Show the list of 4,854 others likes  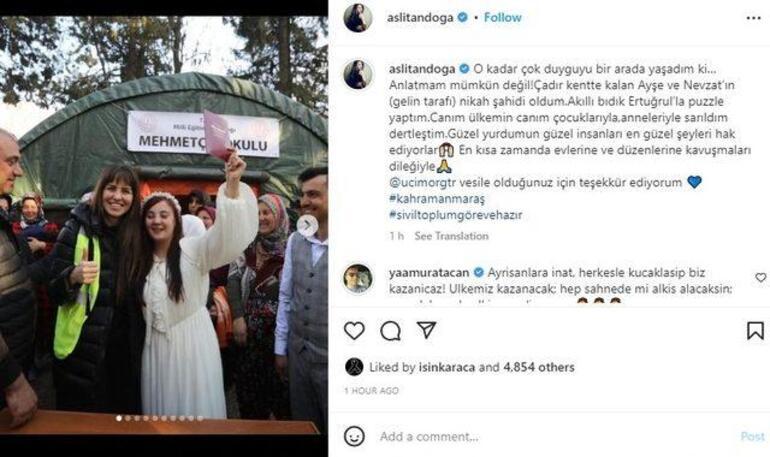click(x=539, y=367)
